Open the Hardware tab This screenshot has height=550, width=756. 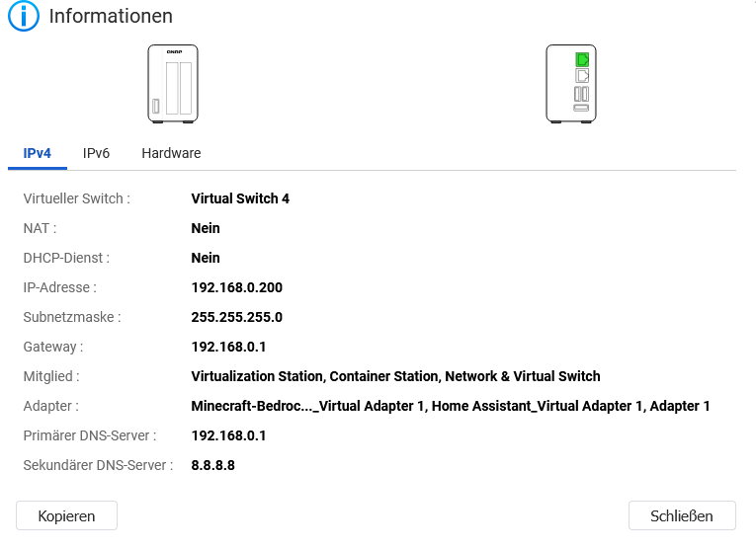tap(171, 153)
